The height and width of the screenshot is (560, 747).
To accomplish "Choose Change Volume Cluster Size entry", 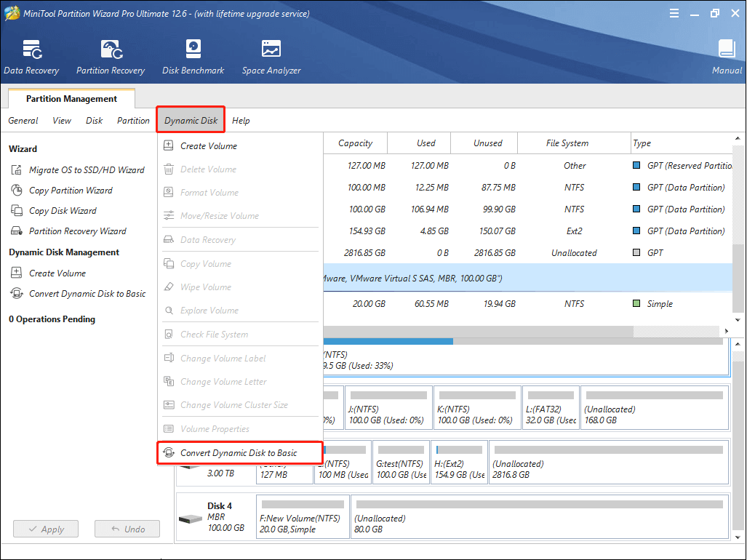I will [x=239, y=405].
